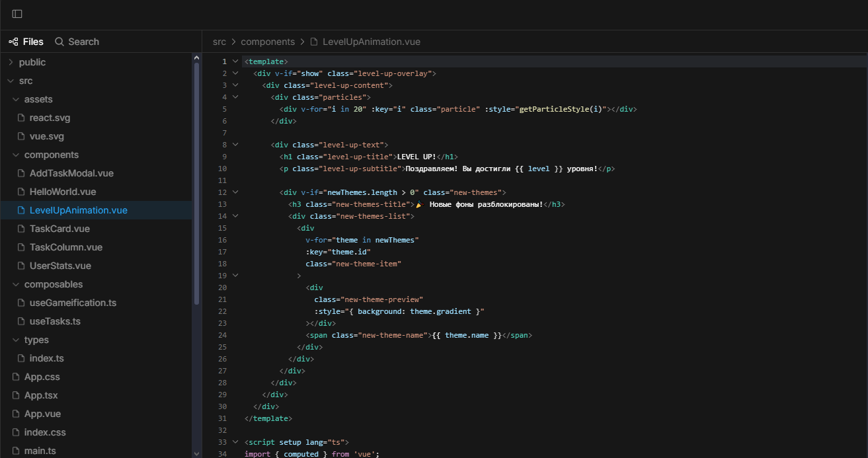
Task: Click file icon next to TaskColumn.vue
Action: point(21,247)
